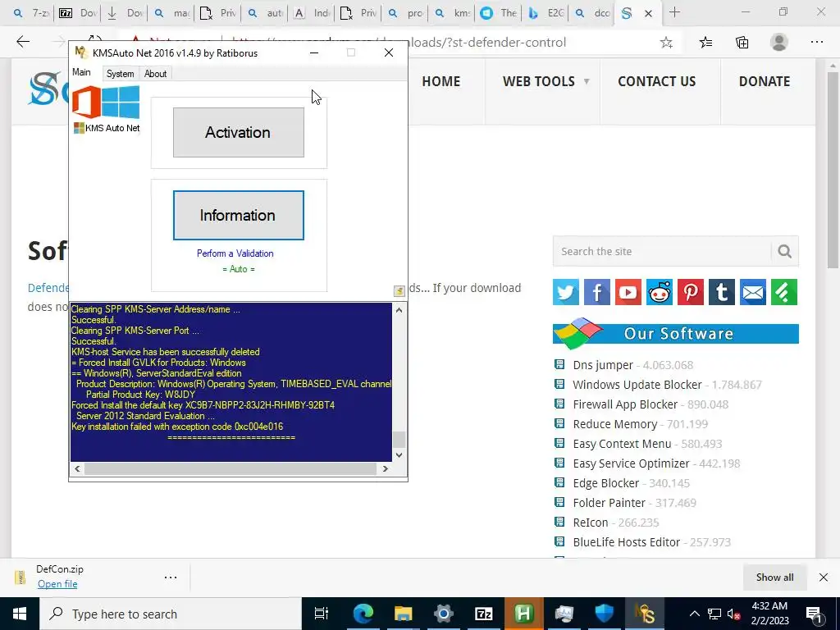840x630 pixels.
Task: Switch to the System tab
Action: (120, 74)
